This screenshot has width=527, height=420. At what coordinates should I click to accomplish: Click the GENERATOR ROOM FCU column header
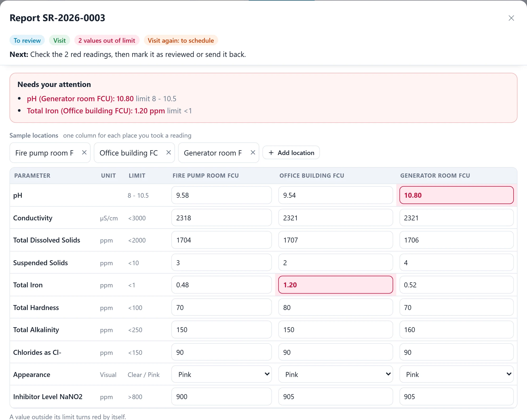tap(435, 176)
